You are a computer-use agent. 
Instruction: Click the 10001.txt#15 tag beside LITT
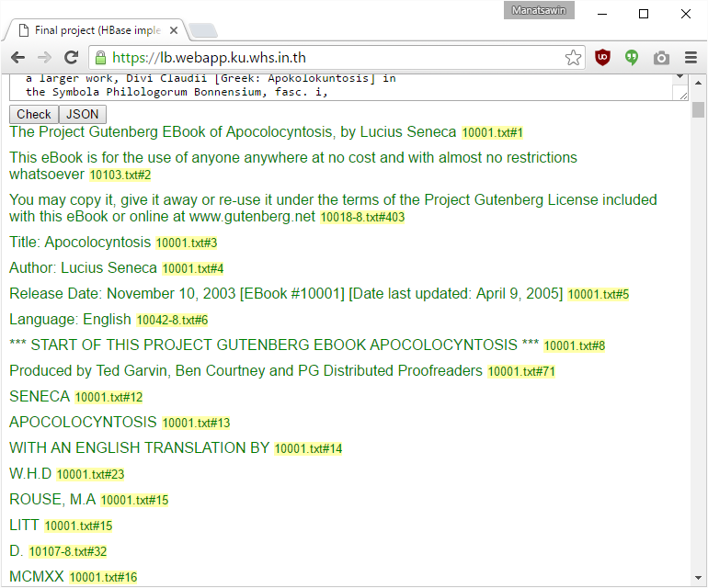78,526
